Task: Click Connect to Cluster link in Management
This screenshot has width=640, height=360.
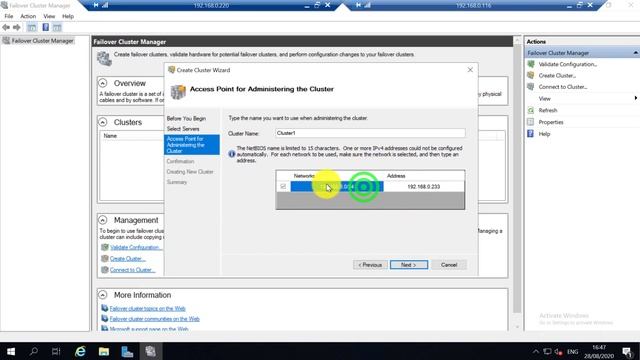Action: coord(132,270)
